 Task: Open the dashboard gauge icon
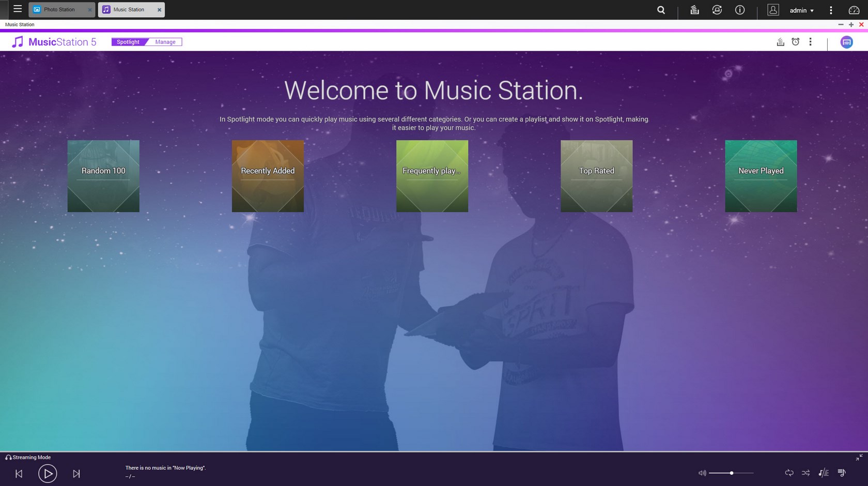[854, 10]
